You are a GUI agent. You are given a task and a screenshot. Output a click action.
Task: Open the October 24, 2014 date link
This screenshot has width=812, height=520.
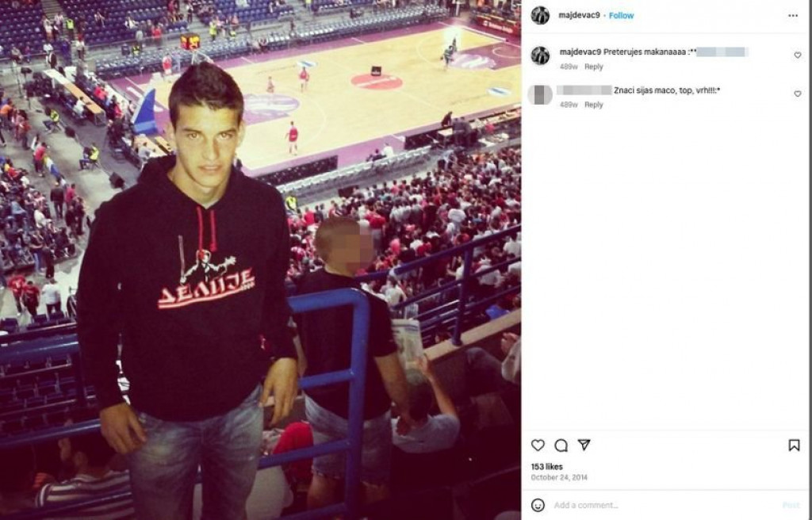click(559, 477)
